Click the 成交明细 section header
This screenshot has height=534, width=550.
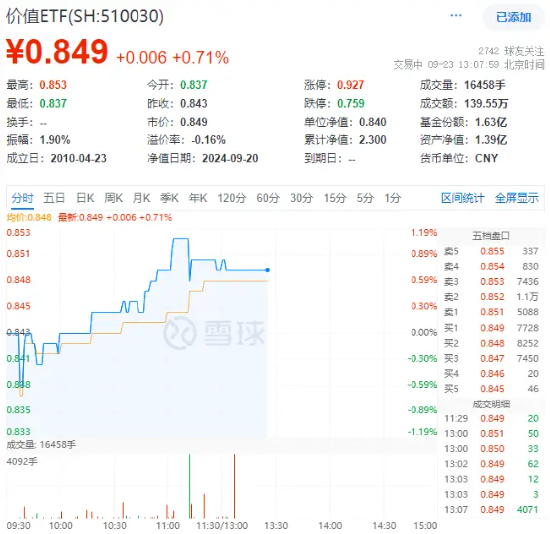click(491, 404)
